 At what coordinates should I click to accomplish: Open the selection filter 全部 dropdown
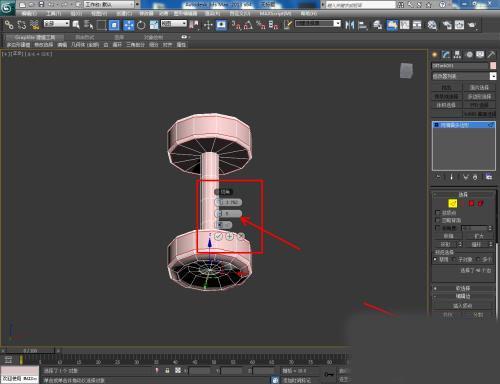(57, 24)
